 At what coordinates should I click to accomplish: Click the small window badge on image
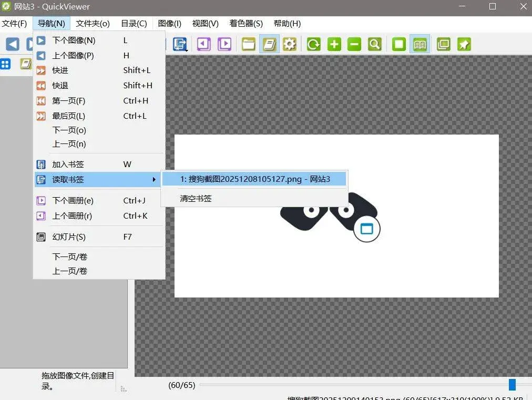[367, 229]
